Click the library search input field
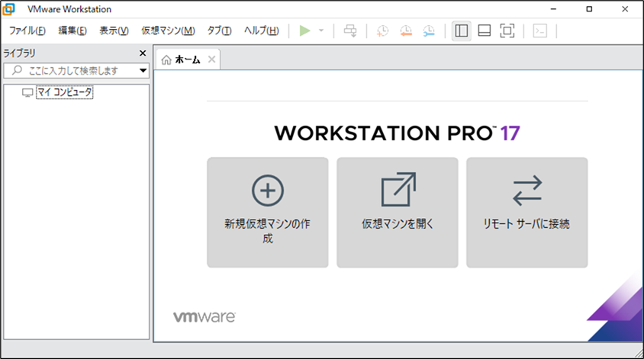 coord(76,71)
